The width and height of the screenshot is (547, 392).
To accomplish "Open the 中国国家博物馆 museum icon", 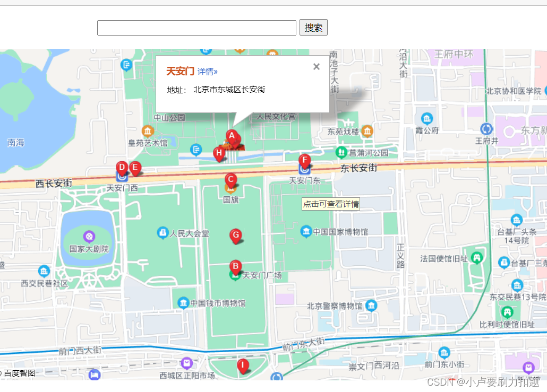I will [306, 231].
